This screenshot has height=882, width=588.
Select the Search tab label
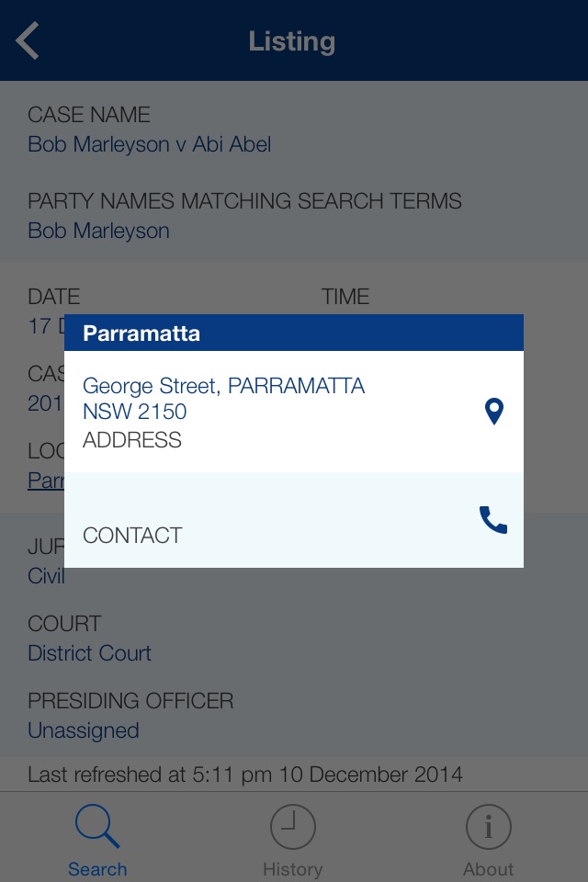(x=97, y=869)
